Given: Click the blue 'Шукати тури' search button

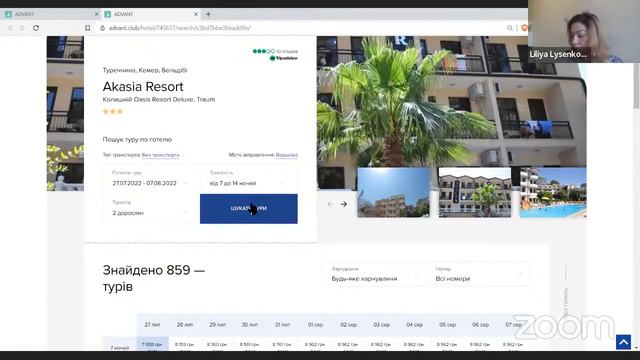Looking at the screenshot, I should pyautogui.click(x=249, y=209).
